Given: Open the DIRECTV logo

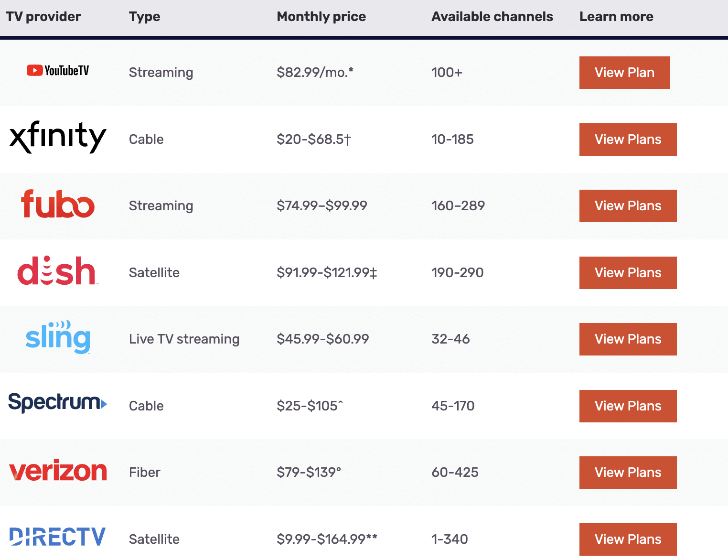Looking at the screenshot, I should [57, 537].
